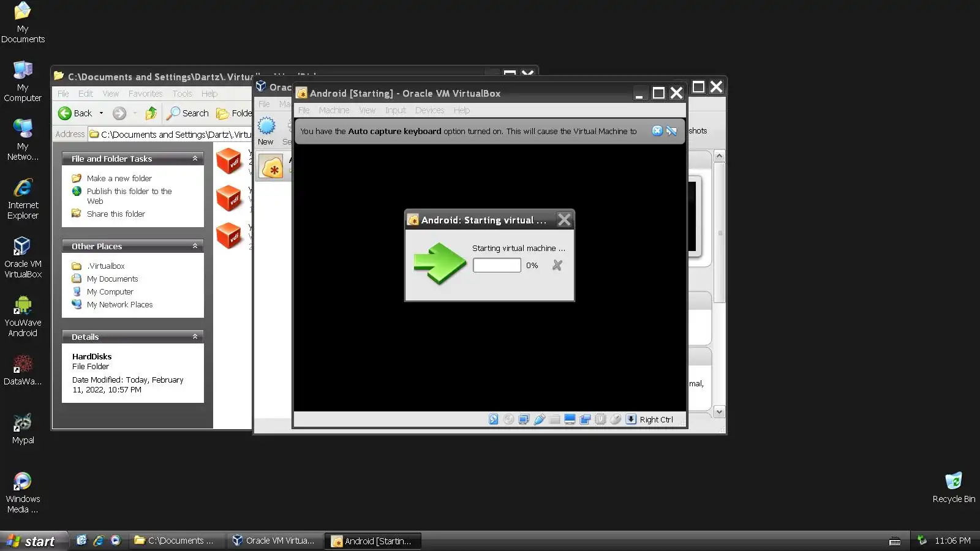Click the network adapters status icon
The height and width of the screenshot is (551, 980).
[x=524, y=419]
